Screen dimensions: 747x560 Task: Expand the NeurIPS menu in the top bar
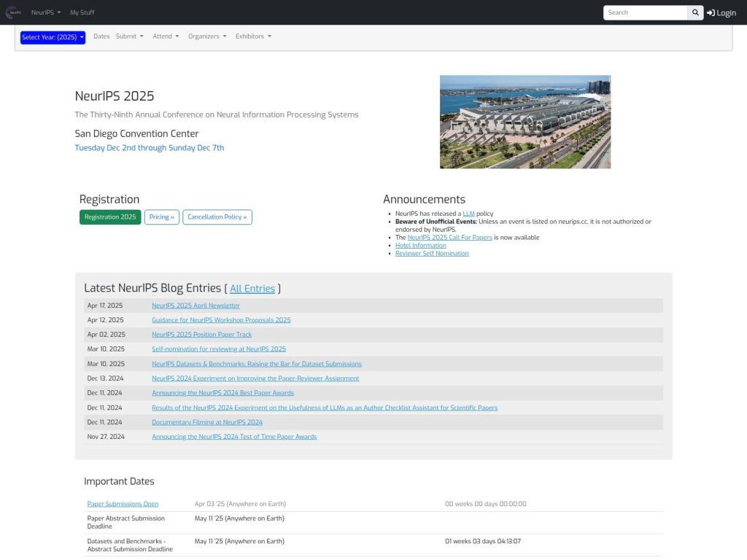point(44,12)
